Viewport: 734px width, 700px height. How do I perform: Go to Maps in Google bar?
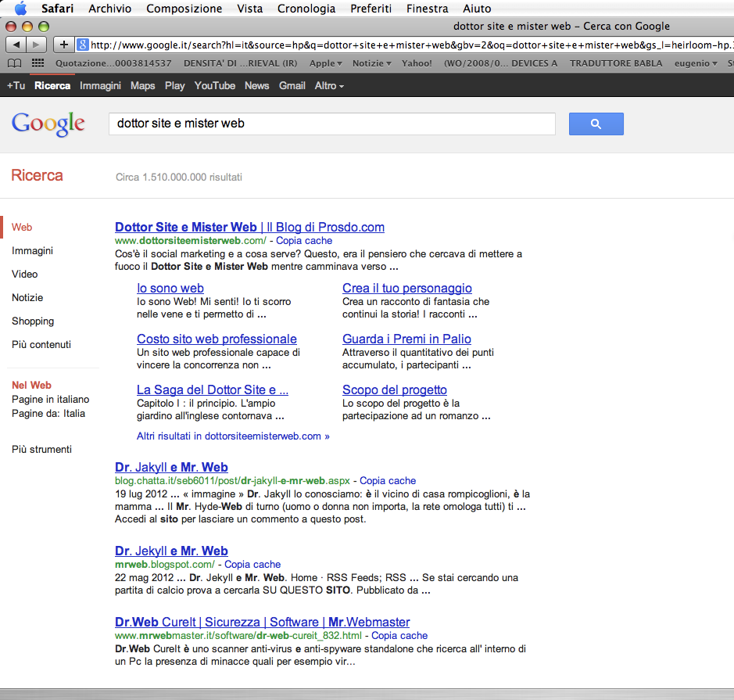click(x=143, y=86)
